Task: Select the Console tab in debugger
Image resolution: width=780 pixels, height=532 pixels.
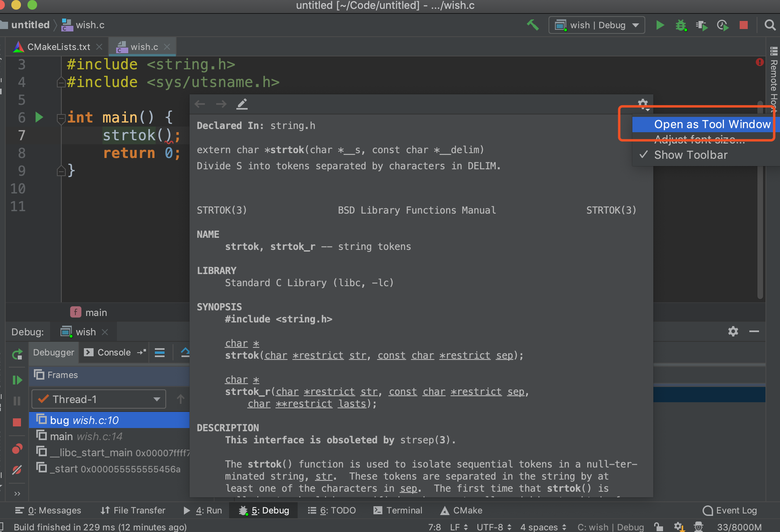Action: 113,353
